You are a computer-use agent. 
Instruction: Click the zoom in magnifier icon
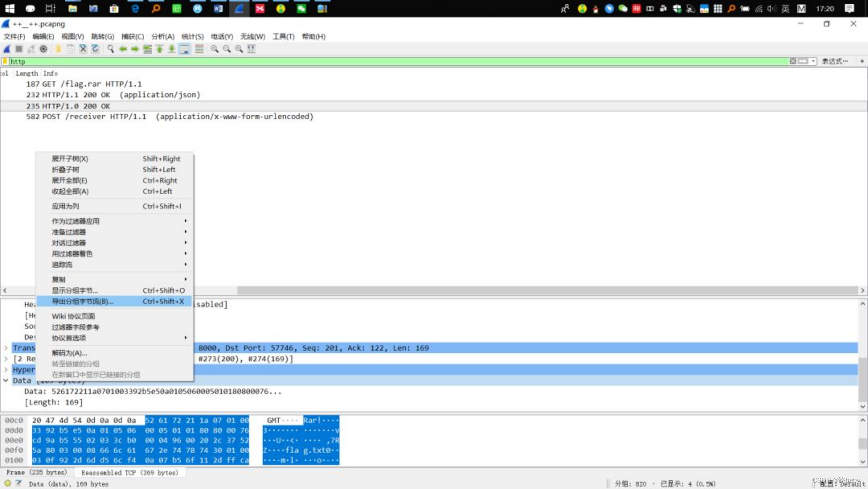coord(214,49)
